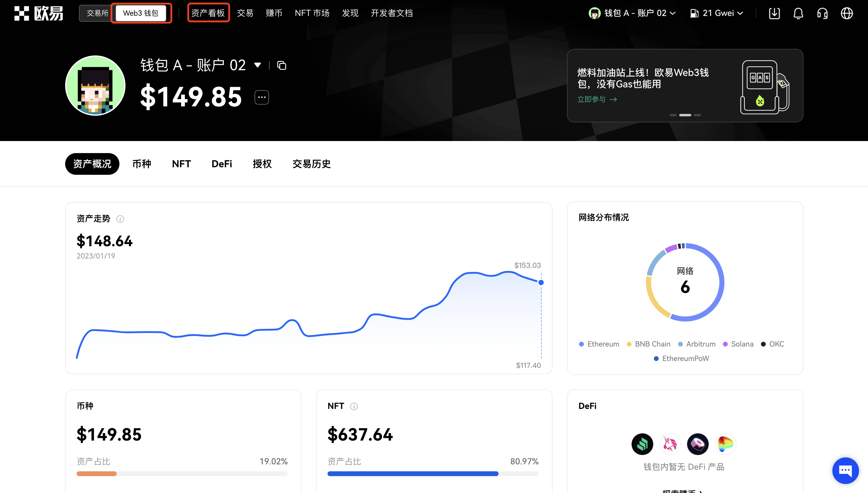The image size is (868, 493).
Task: Switch to the 交易所 mode toggle
Action: pyautogui.click(x=97, y=13)
